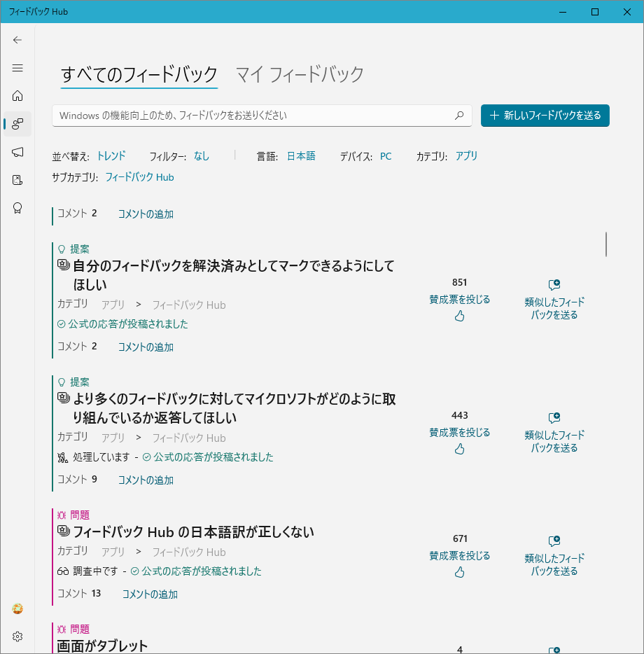Open feedback 自分のフィードバックを解決済みとしてマーク
This screenshot has width=644, height=654.
point(234,275)
